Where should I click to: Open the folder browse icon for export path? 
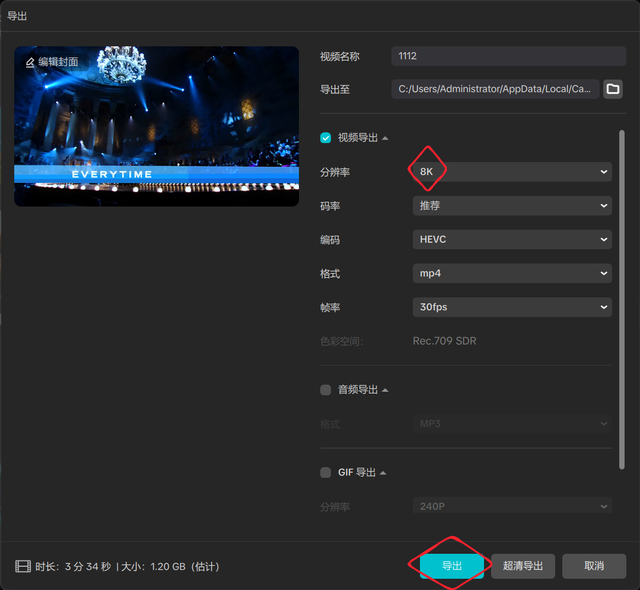pos(613,89)
